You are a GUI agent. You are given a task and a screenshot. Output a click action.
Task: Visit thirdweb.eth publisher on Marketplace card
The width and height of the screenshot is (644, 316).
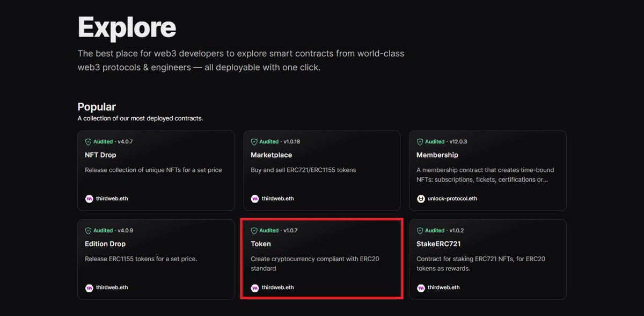point(277,199)
